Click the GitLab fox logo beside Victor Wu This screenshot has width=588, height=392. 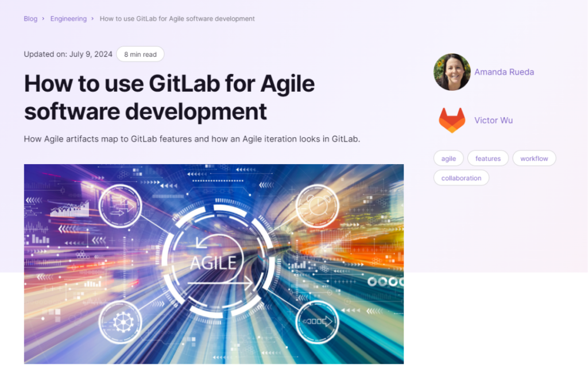(452, 121)
